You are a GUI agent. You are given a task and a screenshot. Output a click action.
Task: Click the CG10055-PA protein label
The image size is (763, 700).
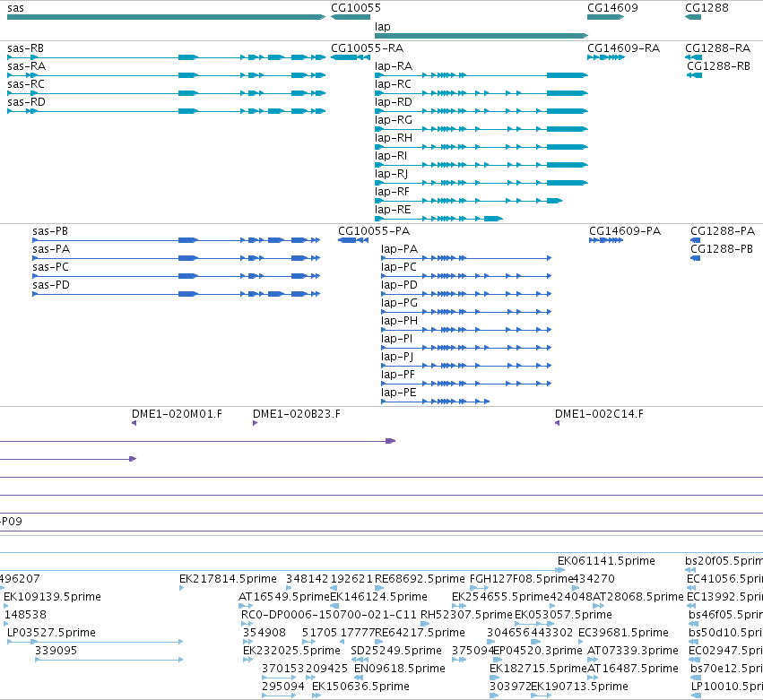click(x=374, y=231)
